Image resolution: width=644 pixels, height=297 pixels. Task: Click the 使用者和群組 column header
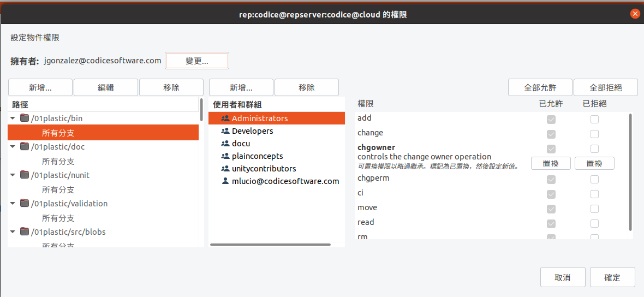click(277, 105)
